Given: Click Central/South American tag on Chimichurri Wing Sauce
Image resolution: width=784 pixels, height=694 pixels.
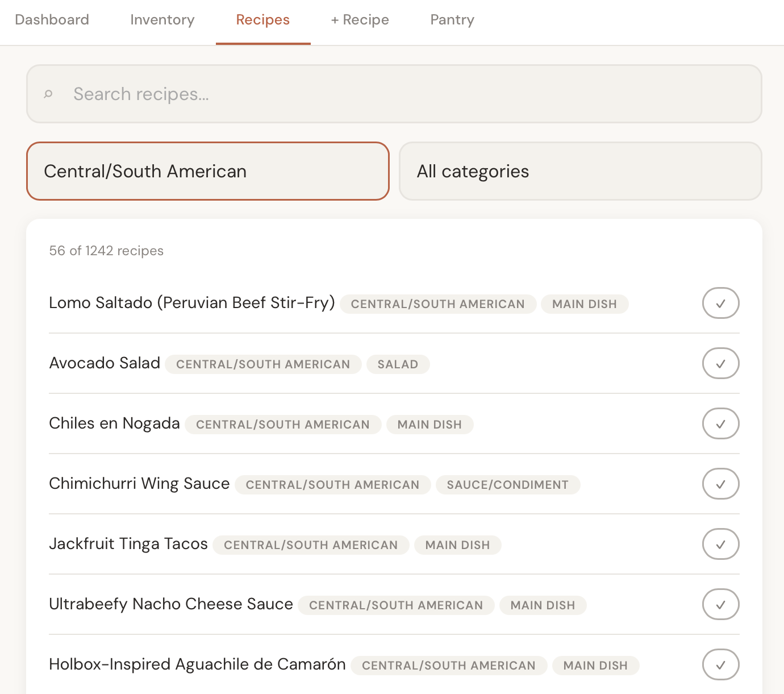Looking at the screenshot, I should coord(333,485).
